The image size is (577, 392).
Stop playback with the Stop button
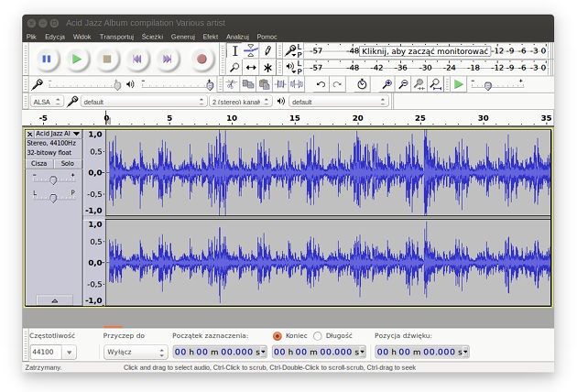[x=107, y=59]
